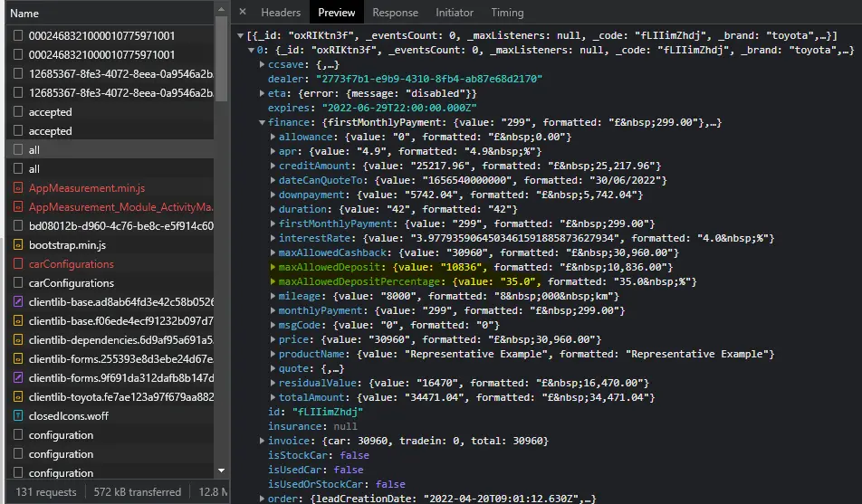Expand the maxAllowedCashback property
This screenshot has height=504, width=862.
[x=273, y=252]
